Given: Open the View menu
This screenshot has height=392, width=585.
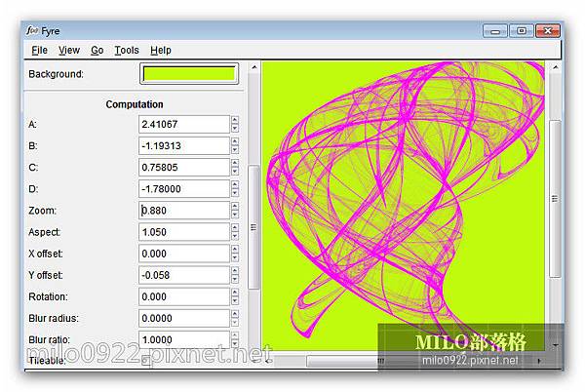Looking at the screenshot, I should [x=69, y=50].
